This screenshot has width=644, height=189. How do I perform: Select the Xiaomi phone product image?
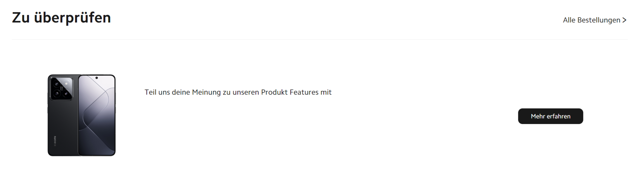(82, 115)
